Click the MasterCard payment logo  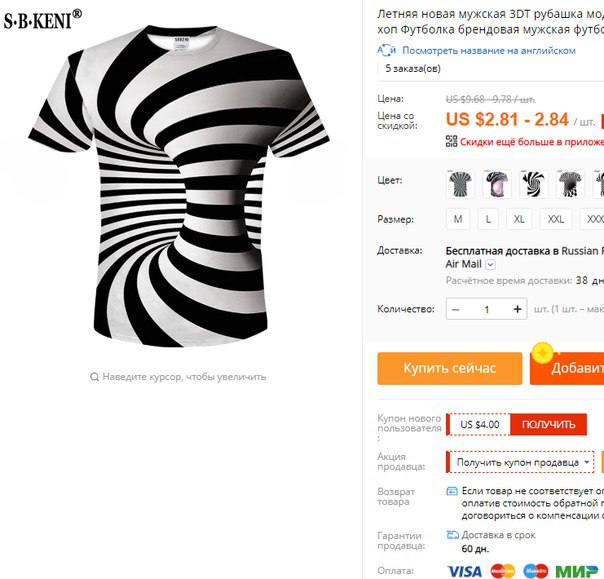pyautogui.click(x=503, y=571)
